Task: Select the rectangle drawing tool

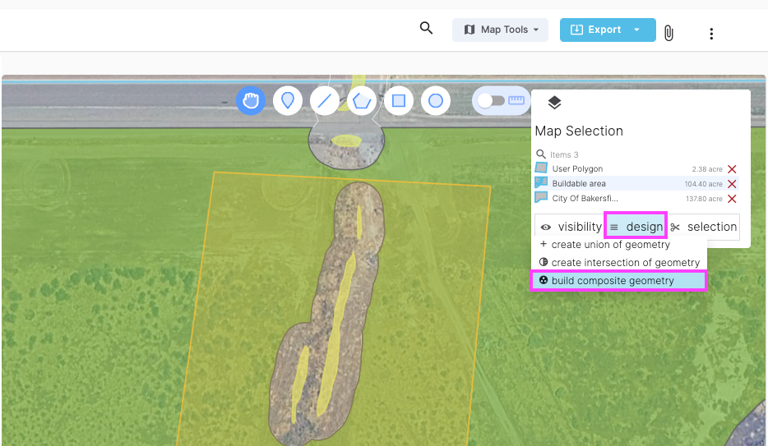Action: (399, 101)
